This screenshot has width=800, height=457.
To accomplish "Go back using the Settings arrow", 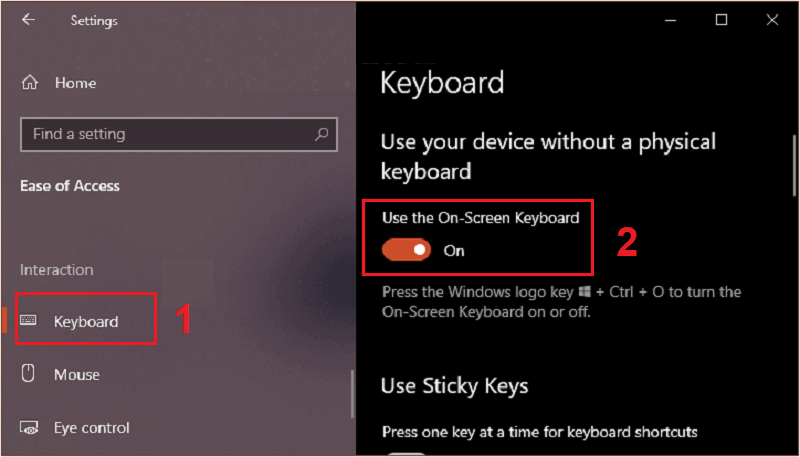I will (28, 20).
